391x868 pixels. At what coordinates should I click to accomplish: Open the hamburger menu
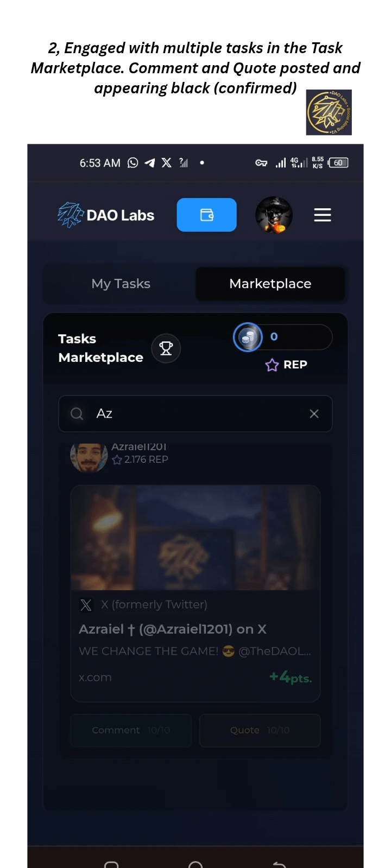tap(323, 215)
